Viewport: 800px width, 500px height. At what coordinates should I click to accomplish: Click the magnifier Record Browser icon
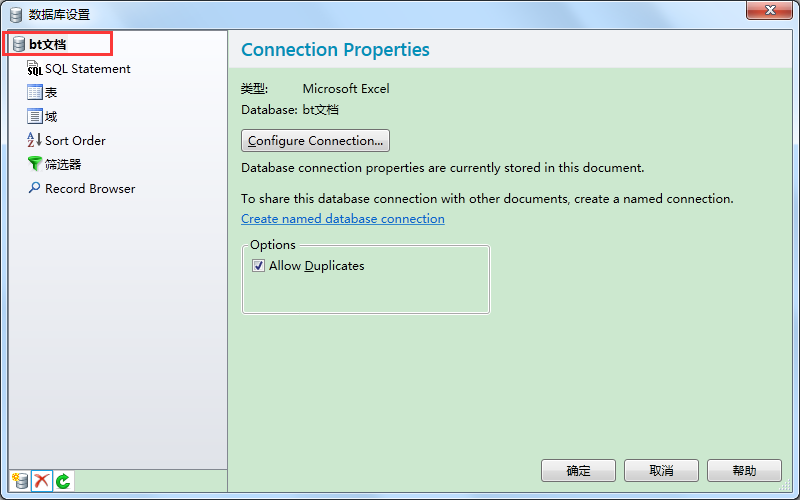(35, 188)
